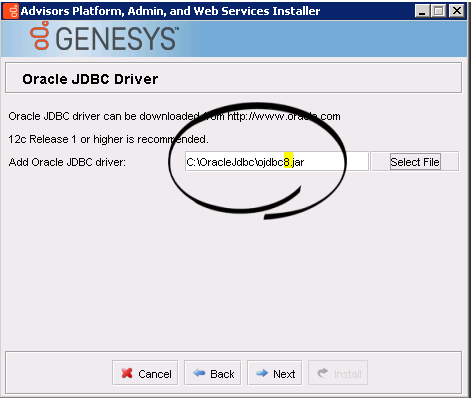Click the Genesys icon in title bar
472x398 pixels.
tap(11, 11)
